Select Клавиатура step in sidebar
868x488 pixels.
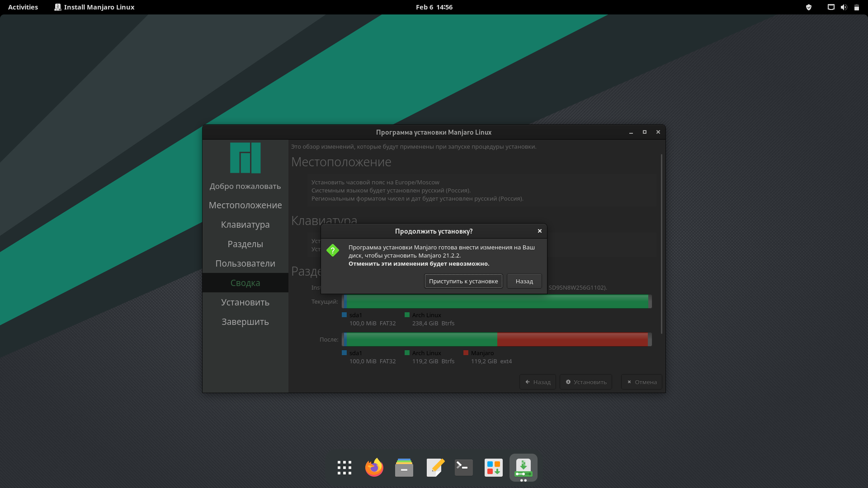(x=245, y=225)
